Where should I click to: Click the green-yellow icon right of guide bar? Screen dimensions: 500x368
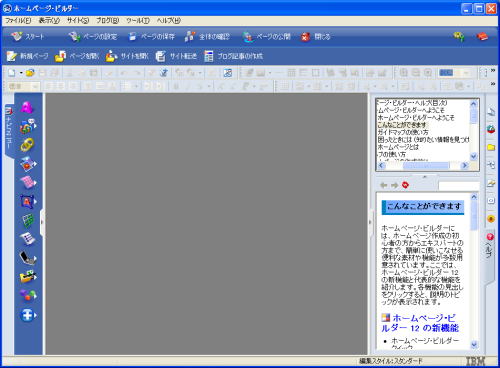pyautogui.click(x=459, y=36)
